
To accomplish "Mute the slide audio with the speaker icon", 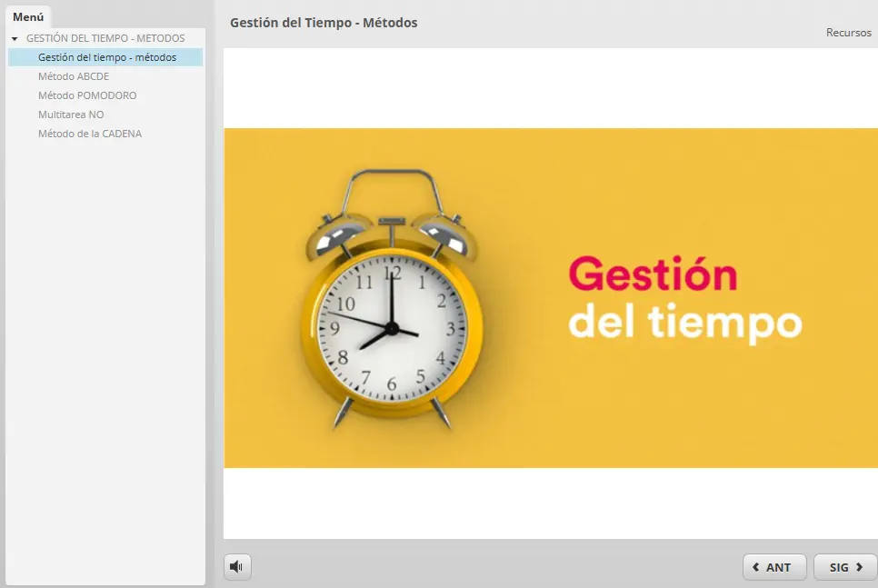I will click(x=236, y=566).
